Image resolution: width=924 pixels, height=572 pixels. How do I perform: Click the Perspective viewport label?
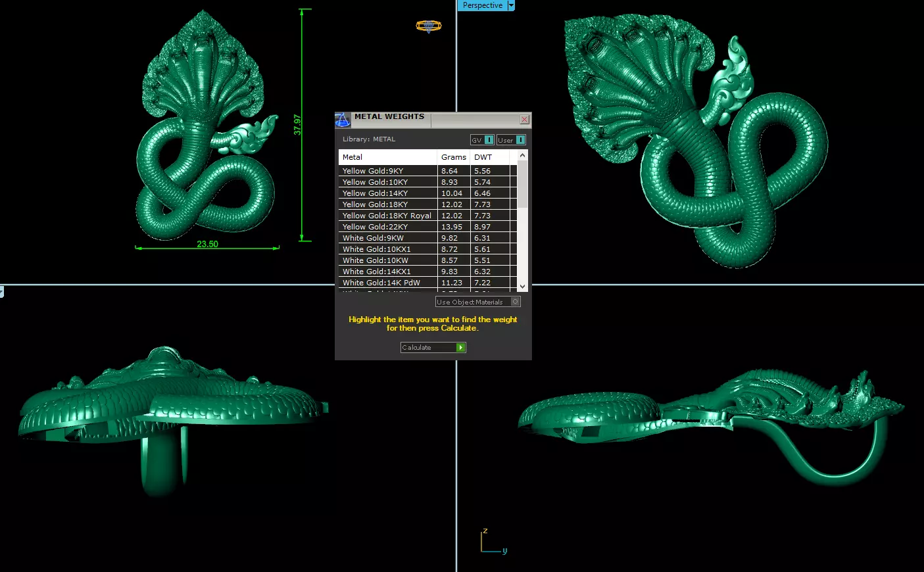click(x=482, y=5)
